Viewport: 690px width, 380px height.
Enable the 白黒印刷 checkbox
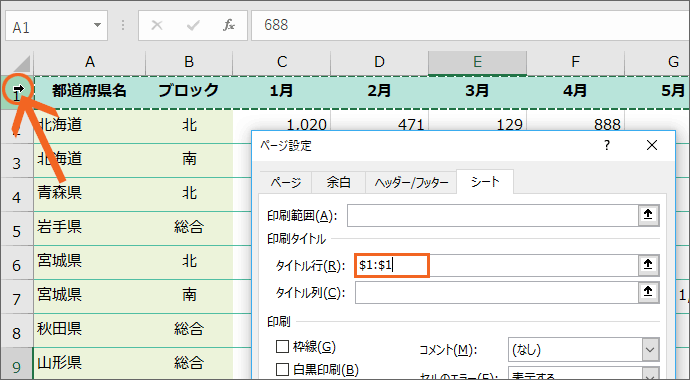click(282, 370)
